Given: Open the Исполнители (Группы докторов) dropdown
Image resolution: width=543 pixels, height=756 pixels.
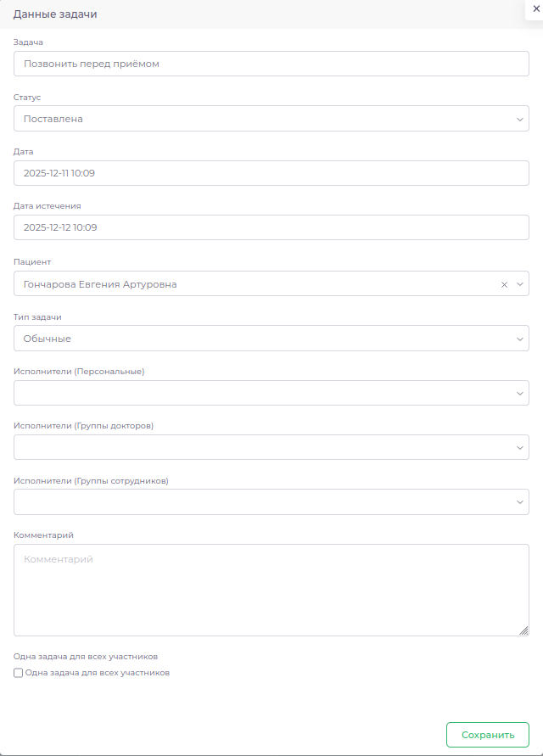Looking at the screenshot, I should 271,447.
